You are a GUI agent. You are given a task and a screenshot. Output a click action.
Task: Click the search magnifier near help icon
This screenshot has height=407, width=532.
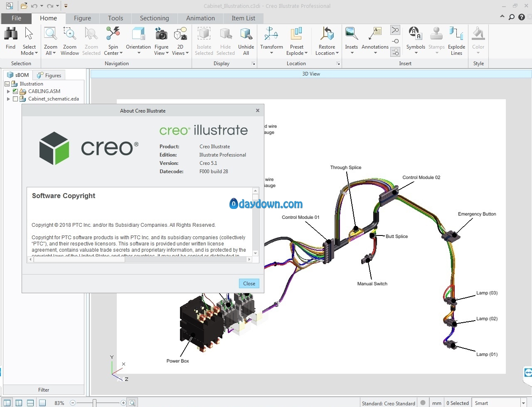coord(512,17)
